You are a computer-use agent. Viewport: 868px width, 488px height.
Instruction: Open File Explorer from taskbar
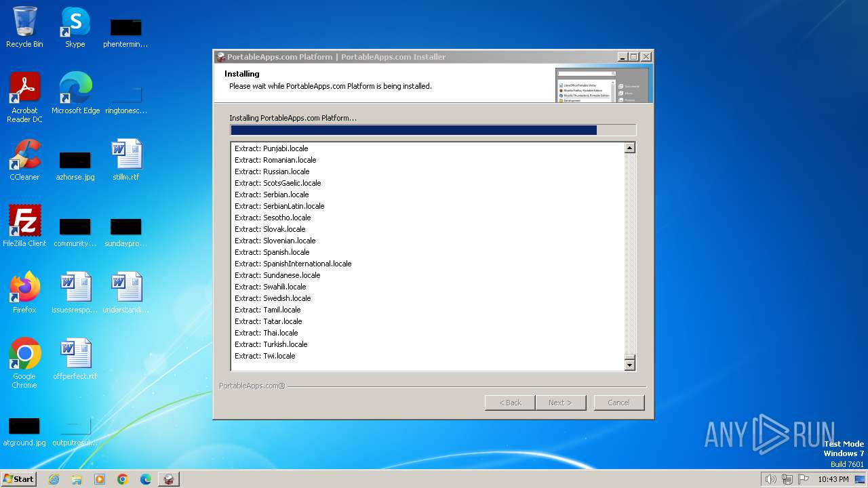[77, 479]
